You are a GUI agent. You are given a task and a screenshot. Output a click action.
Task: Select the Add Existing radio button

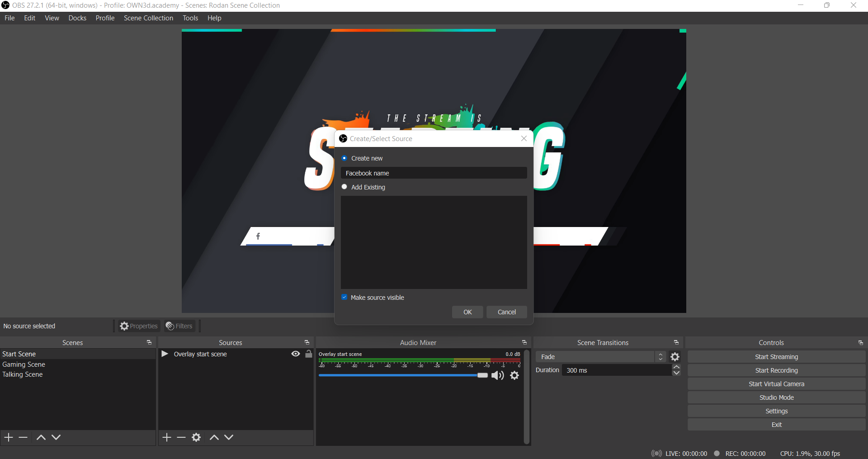click(344, 187)
